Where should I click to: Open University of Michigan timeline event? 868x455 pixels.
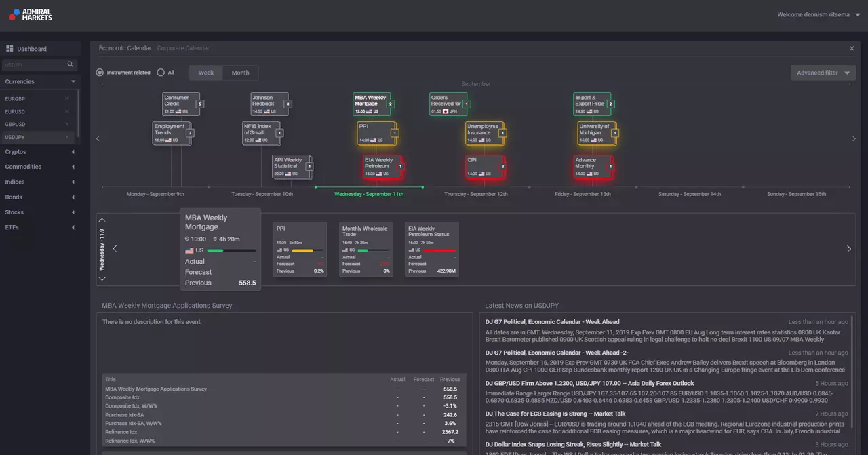coord(596,132)
